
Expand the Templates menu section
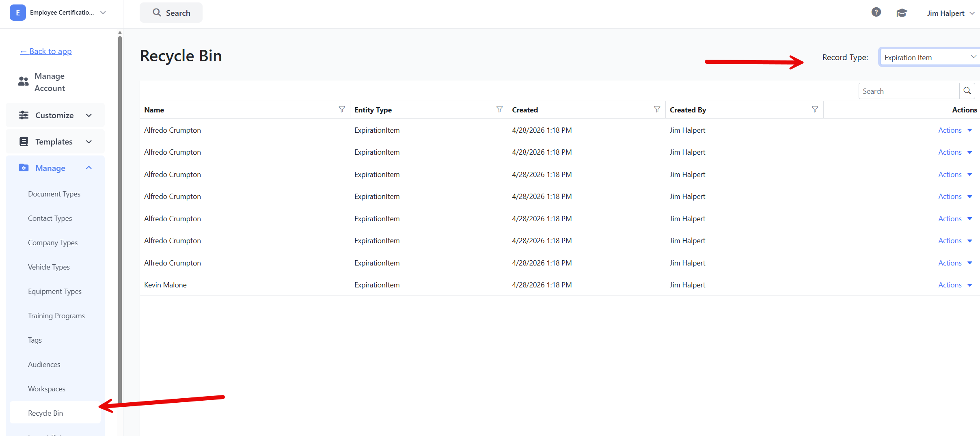coord(55,142)
